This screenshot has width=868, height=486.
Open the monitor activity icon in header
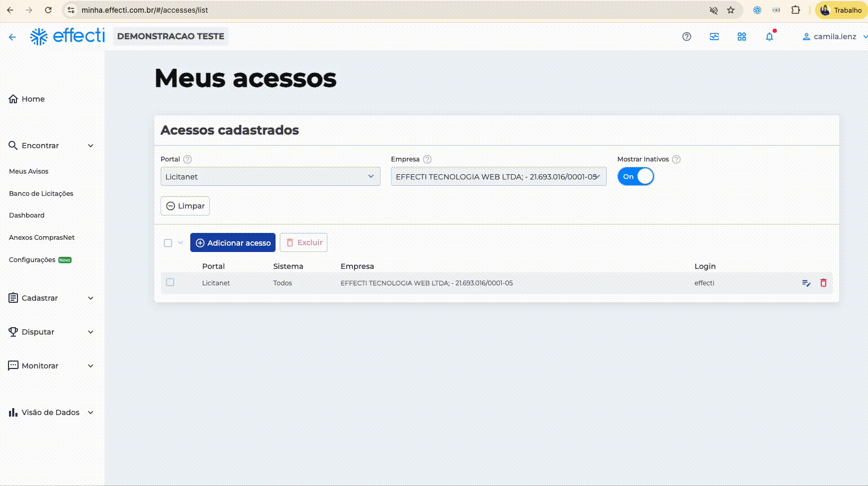point(714,37)
